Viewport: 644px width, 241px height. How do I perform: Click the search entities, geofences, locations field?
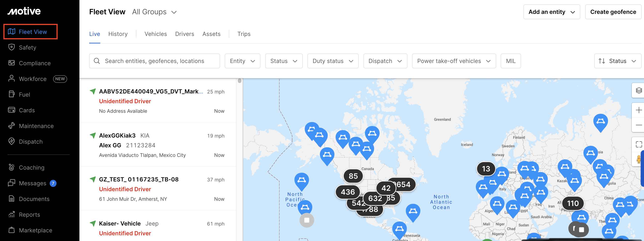[155, 61]
